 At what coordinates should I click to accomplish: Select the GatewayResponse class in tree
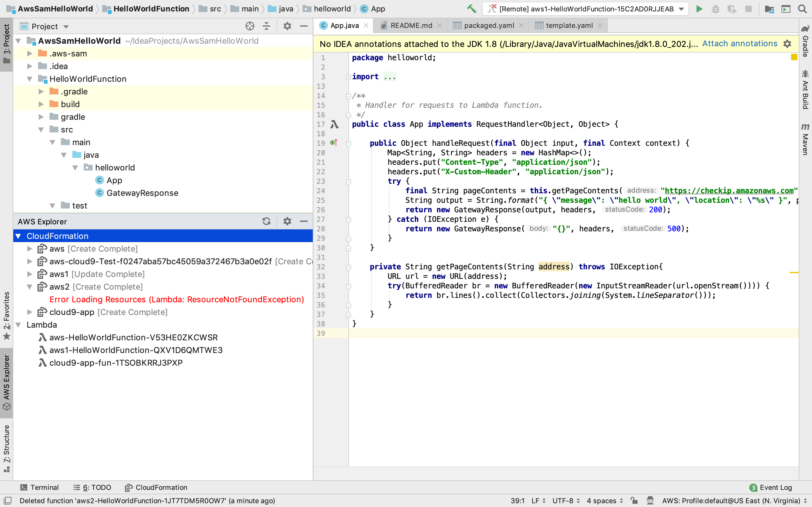[142, 193]
